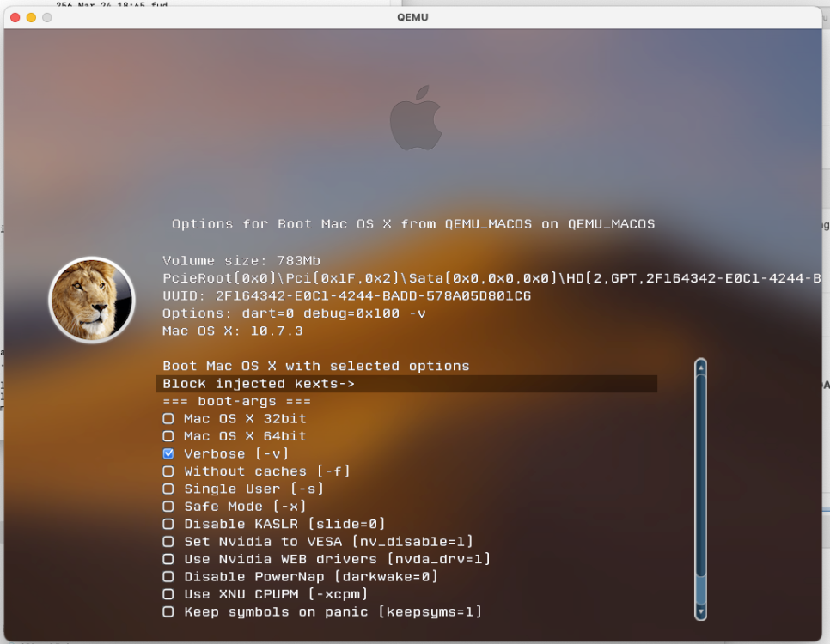
Task: Click the Options: dart=0 debug=0x100 -v line
Action: coord(294,313)
